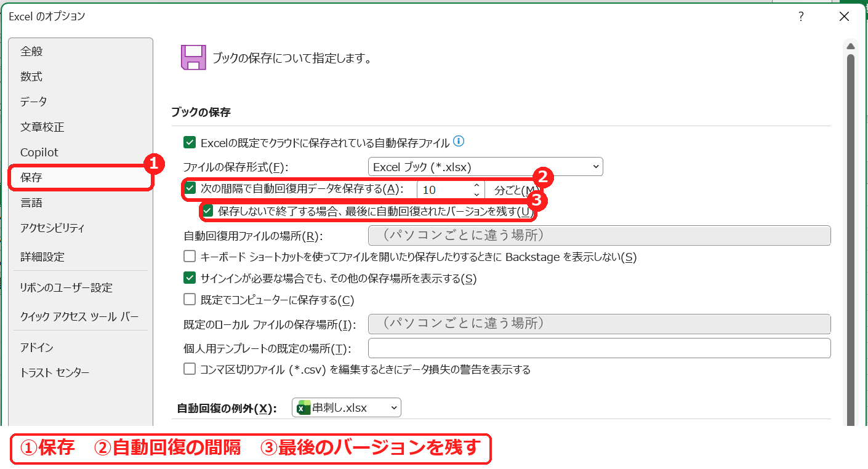868x469 pixels.
Task: Open the ファイルの保存形式 dropdown
Action: (485, 167)
